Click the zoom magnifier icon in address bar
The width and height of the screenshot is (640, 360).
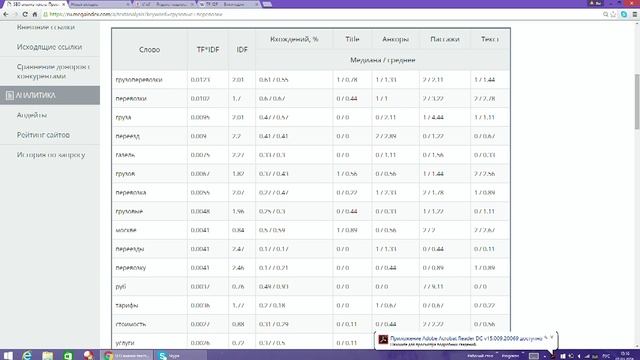pos(605,14)
